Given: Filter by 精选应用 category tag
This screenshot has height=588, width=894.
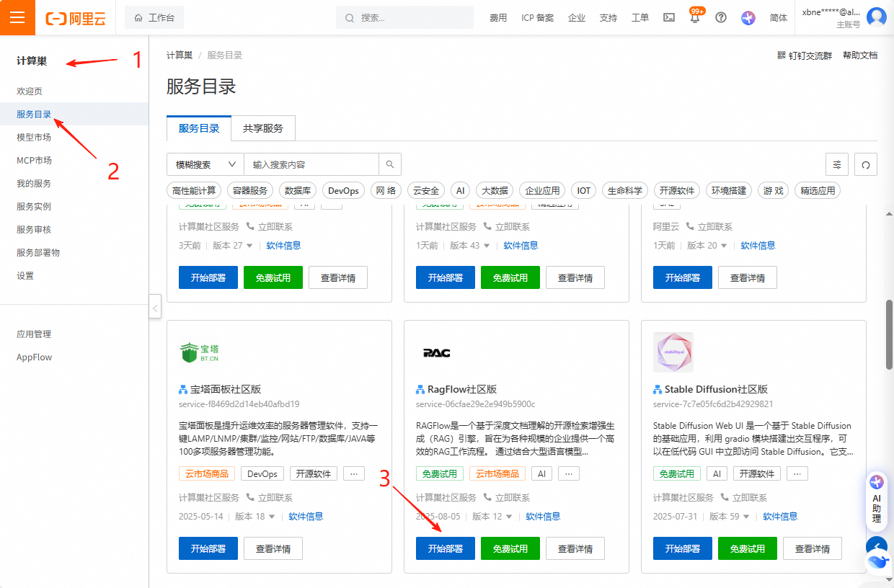Looking at the screenshot, I should coord(818,191).
